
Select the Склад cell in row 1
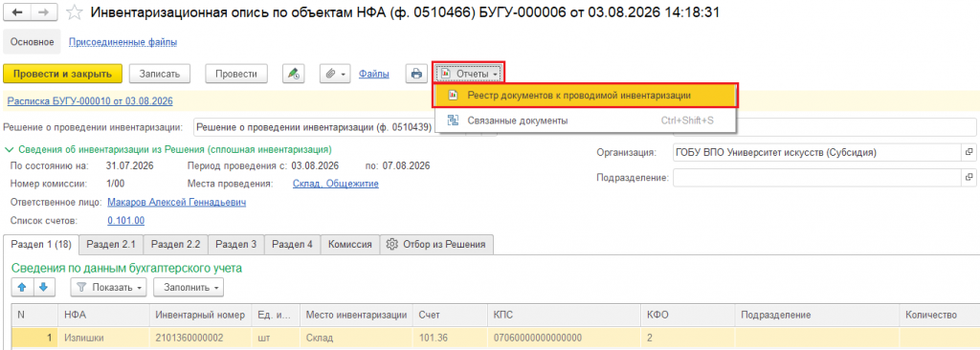pos(356,338)
